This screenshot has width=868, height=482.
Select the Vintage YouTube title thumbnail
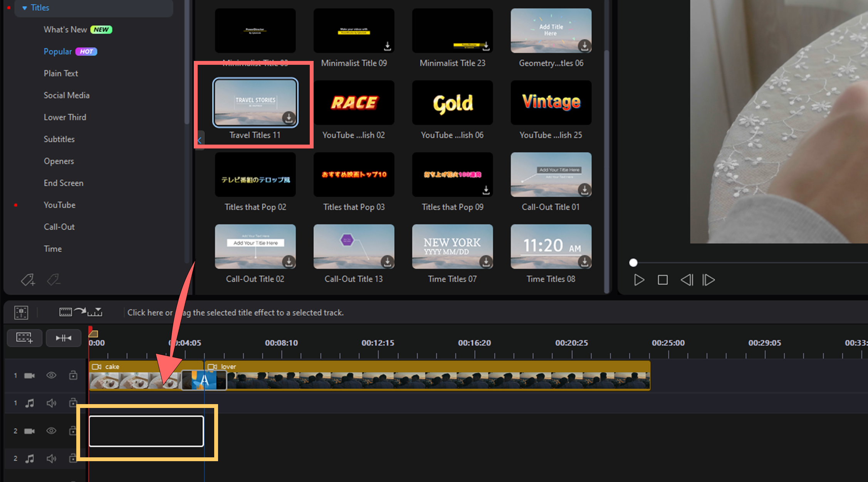pyautogui.click(x=551, y=103)
